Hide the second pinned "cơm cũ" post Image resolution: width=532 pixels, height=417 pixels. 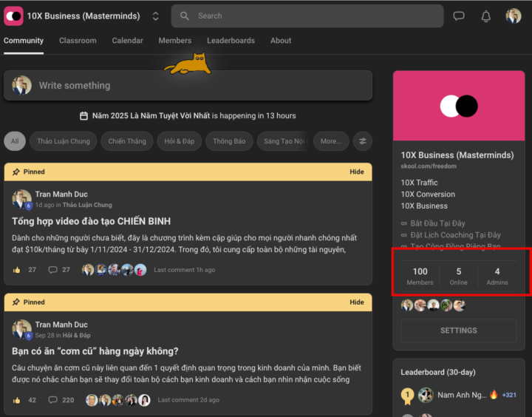click(356, 302)
